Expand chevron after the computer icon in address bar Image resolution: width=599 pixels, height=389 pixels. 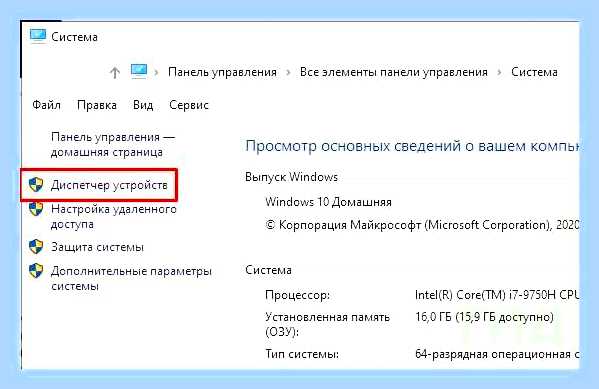[x=156, y=72]
